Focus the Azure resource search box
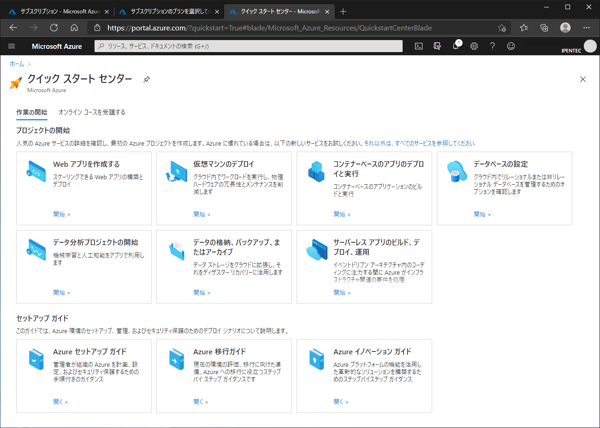This screenshot has height=428, width=600. (x=248, y=46)
